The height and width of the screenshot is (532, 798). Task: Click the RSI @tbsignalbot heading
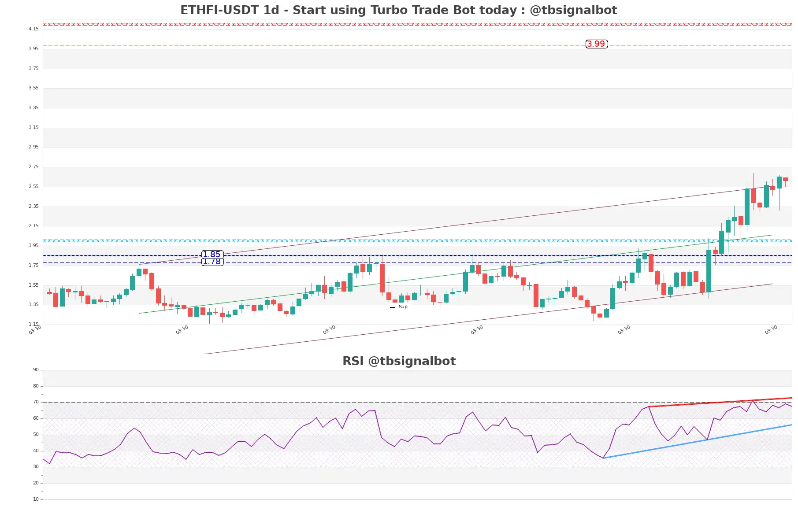pos(399,361)
